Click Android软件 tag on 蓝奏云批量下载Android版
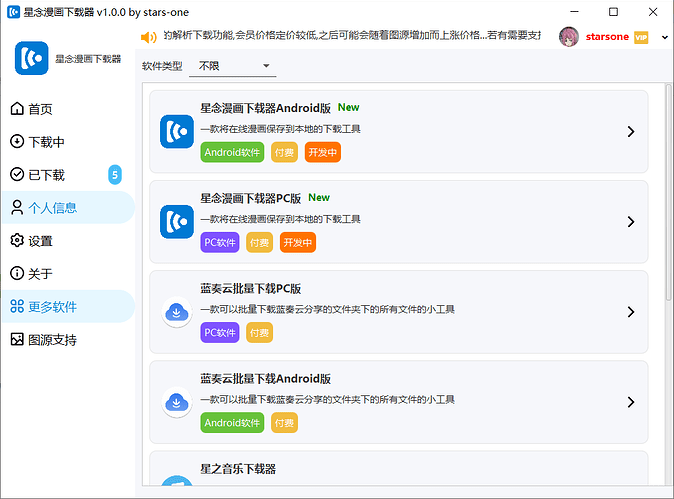The image size is (674, 499). 232,423
